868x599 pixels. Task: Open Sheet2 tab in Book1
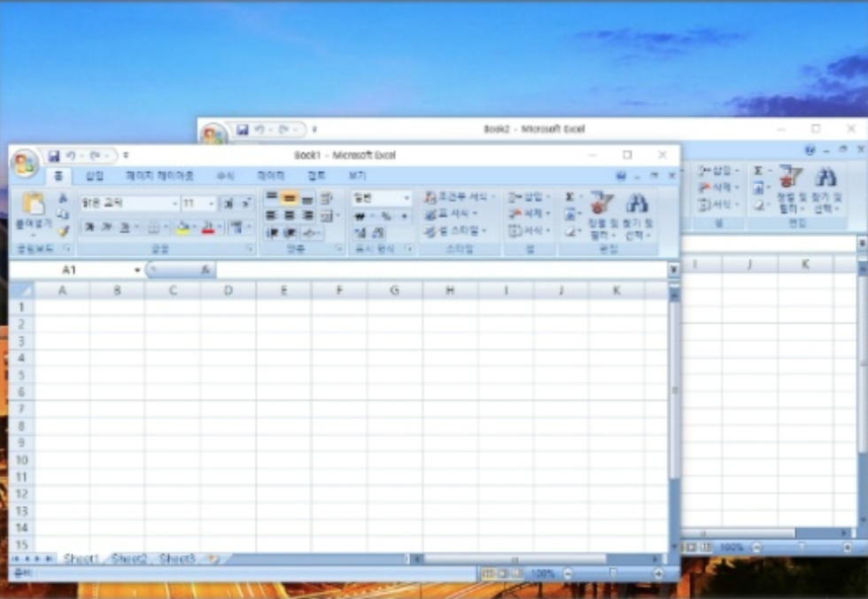click(129, 558)
